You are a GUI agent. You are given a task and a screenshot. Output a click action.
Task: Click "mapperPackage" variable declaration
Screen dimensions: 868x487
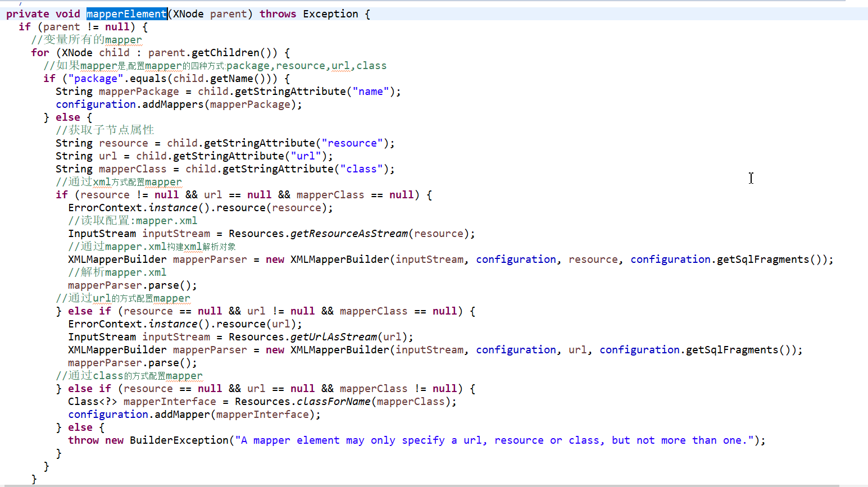coord(139,92)
